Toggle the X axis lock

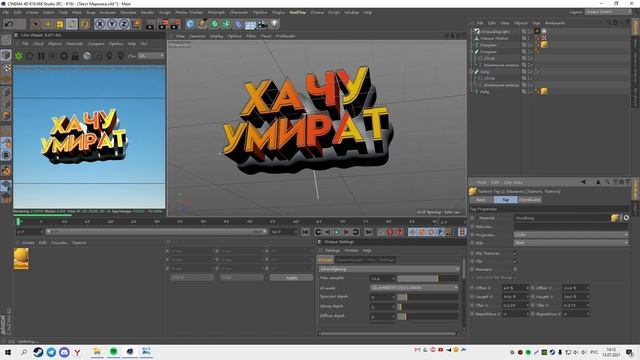click(99, 24)
